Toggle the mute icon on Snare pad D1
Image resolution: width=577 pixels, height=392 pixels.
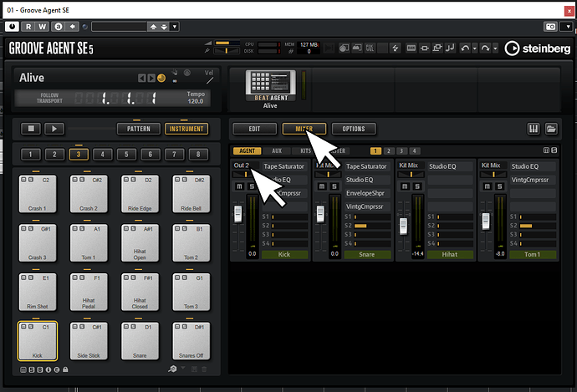pos(126,327)
